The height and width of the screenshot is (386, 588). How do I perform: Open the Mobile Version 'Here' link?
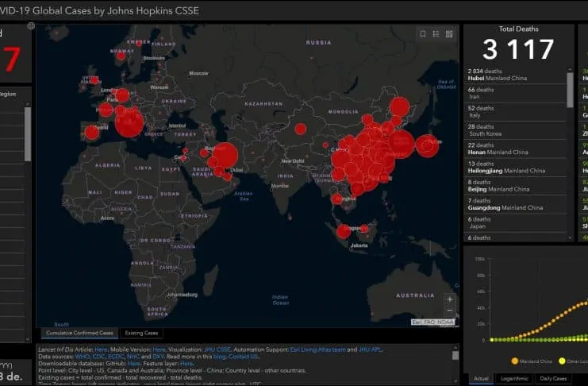[x=159, y=349]
